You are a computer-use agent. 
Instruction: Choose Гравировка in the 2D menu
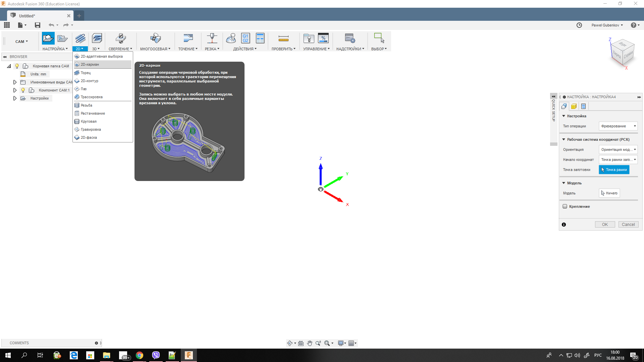[91, 129]
